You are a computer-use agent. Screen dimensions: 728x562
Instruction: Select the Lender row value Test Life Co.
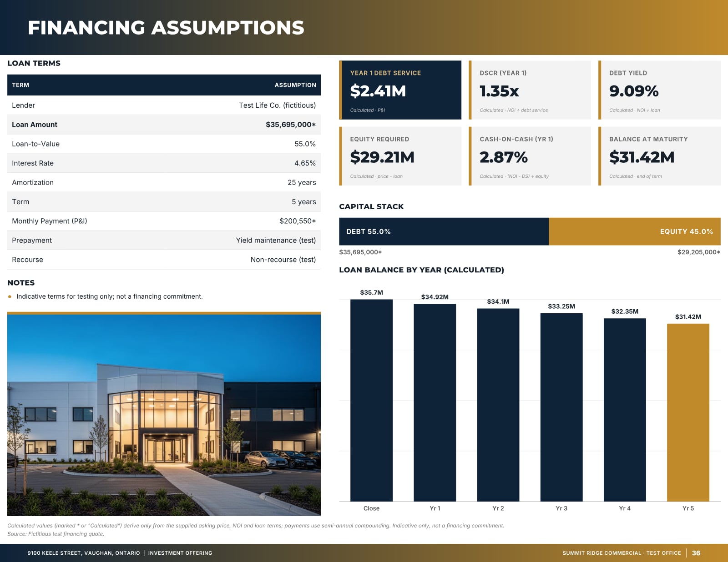[277, 105]
